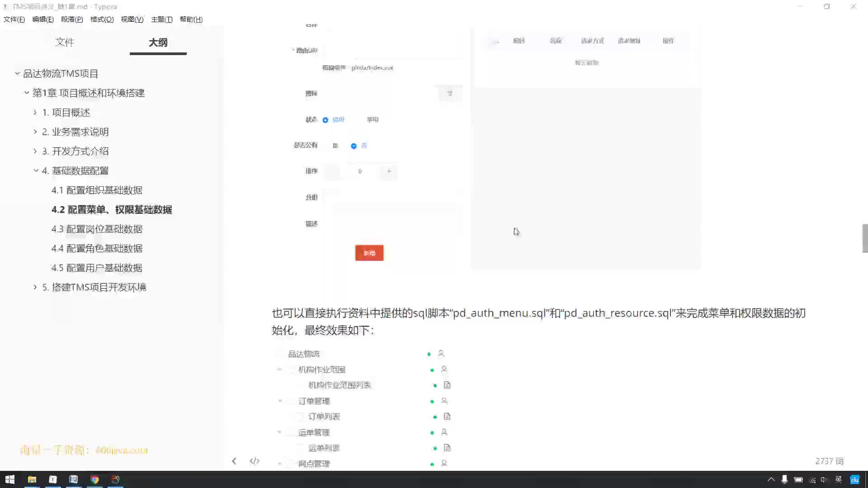This screenshot has height=488, width=868.
Task: Open the blue du tray application icon
Action: click(854, 479)
